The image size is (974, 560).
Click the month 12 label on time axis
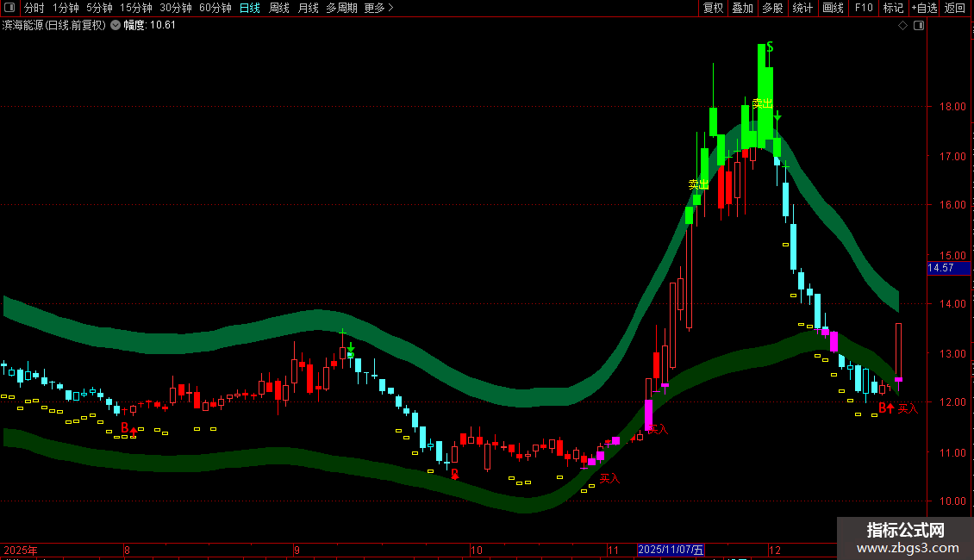pyautogui.click(x=774, y=550)
